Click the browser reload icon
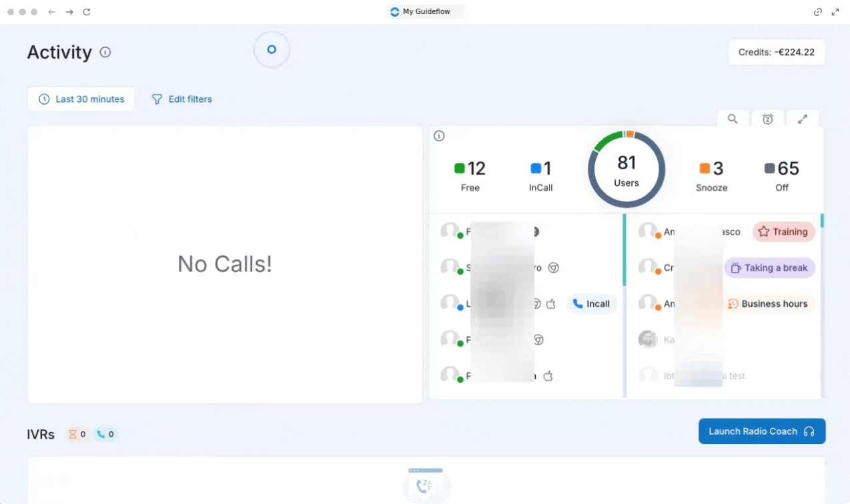The width and height of the screenshot is (850, 504). 87,12
